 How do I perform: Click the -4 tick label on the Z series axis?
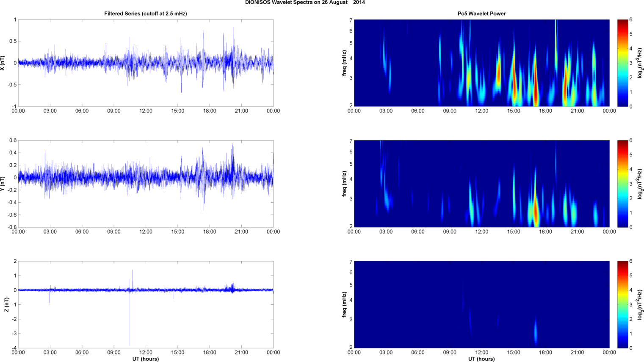pyautogui.click(x=14, y=348)
